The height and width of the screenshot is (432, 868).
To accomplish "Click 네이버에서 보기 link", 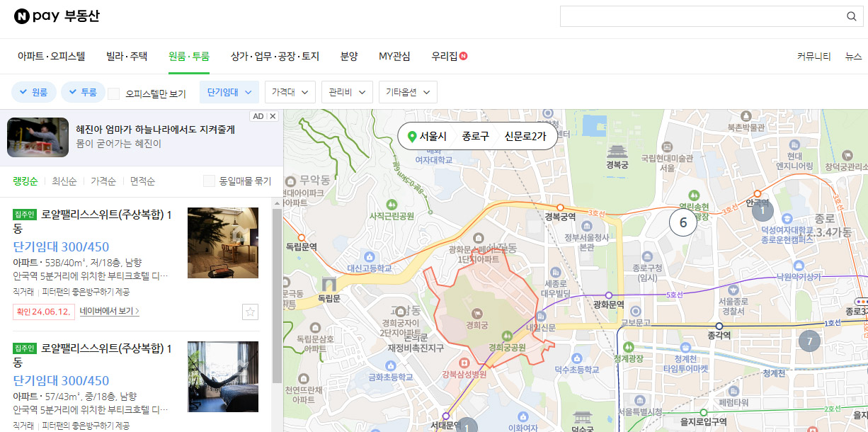I will pos(110,311).
